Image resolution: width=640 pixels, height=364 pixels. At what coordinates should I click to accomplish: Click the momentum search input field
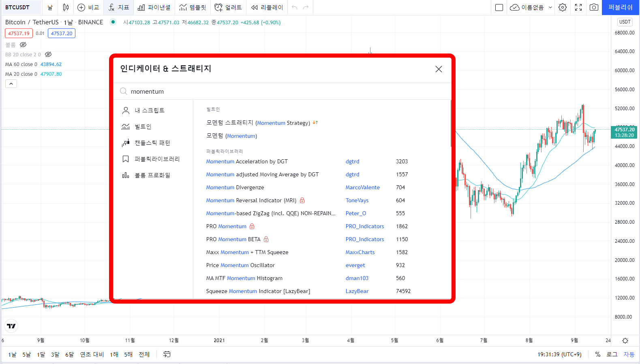[x=284, y=92]
